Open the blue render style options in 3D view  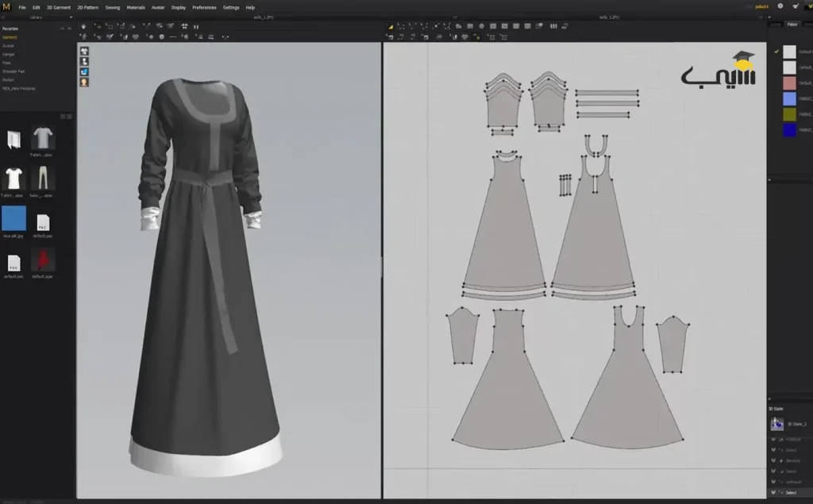point(84,71)
